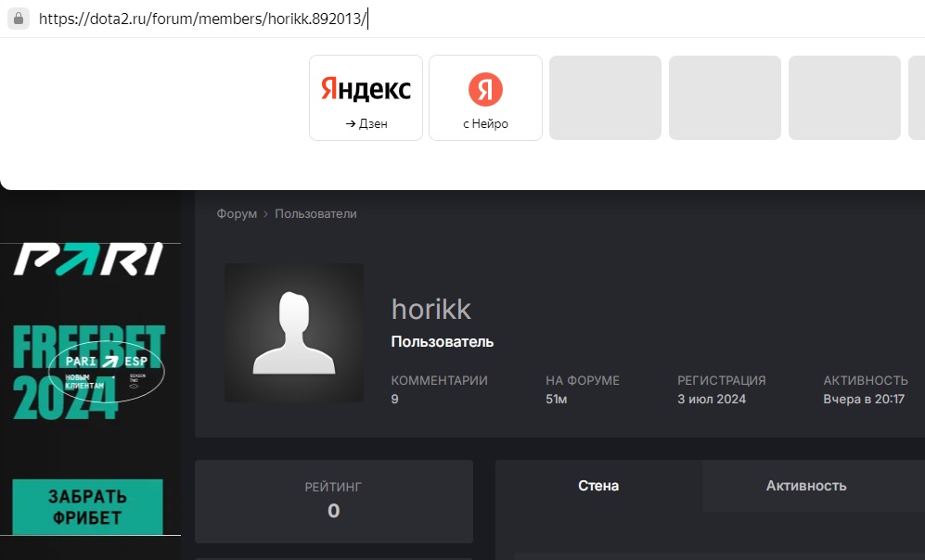The width and height of the screenshot is (925, 560).
Task: Click the PARI logo in the sidebar ad
Action: point(88,260)
